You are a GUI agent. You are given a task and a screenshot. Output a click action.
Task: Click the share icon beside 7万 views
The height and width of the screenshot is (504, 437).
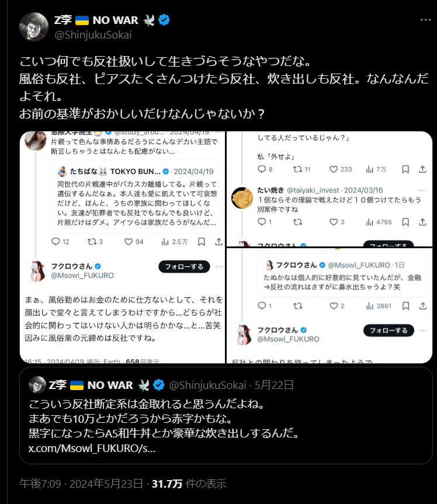pyautogui.click(x=422, y=169)
